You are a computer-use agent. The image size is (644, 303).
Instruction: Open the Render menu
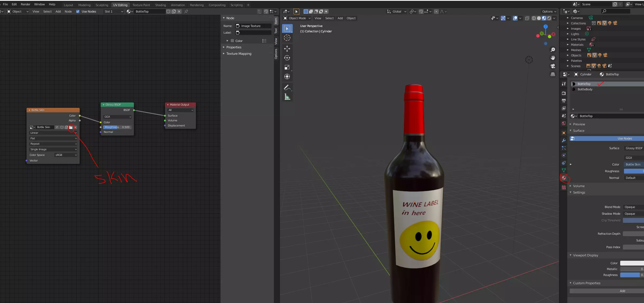(x=26, y=4)
